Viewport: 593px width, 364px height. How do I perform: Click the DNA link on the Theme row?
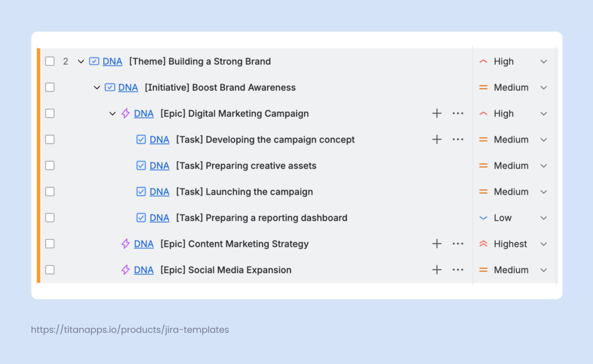[112, 61]
